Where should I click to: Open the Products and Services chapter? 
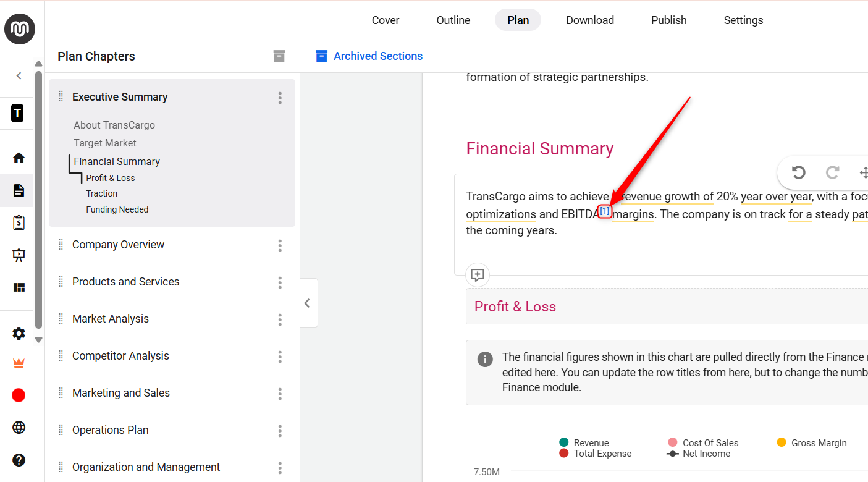(125, 282)
